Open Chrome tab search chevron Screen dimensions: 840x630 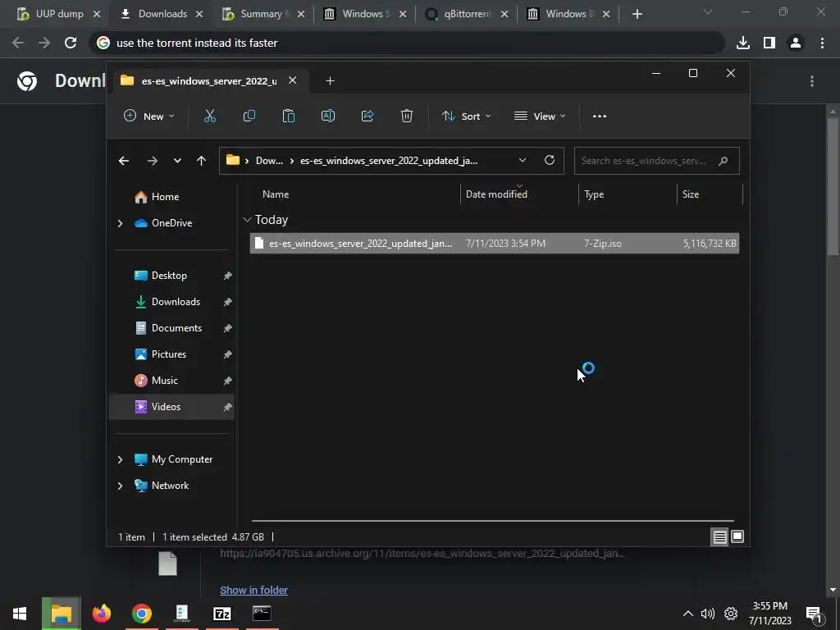708,11
